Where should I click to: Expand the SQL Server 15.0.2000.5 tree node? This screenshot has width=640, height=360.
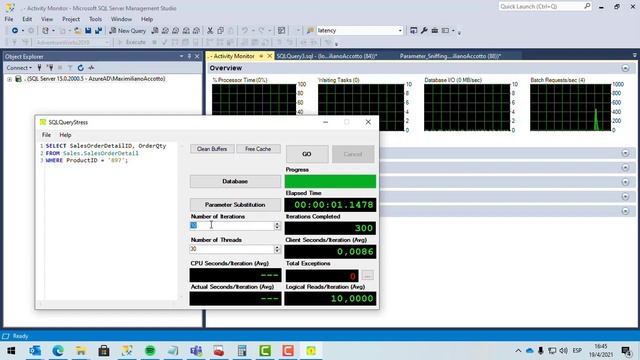(x=9, y=79)
